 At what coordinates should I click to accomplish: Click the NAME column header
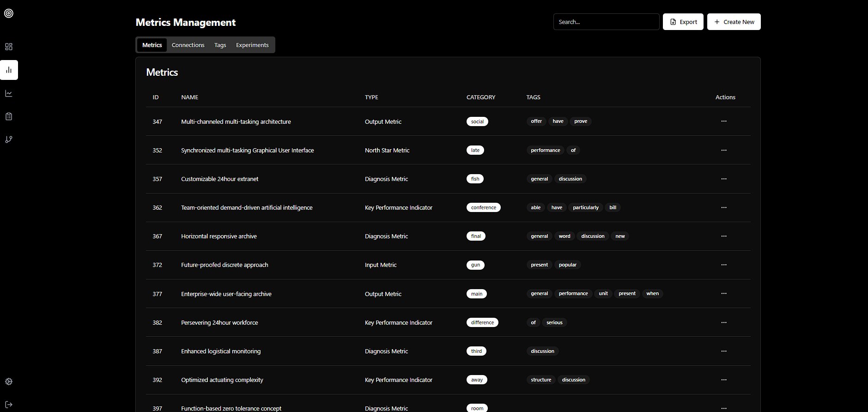click(x=190, y=97)
